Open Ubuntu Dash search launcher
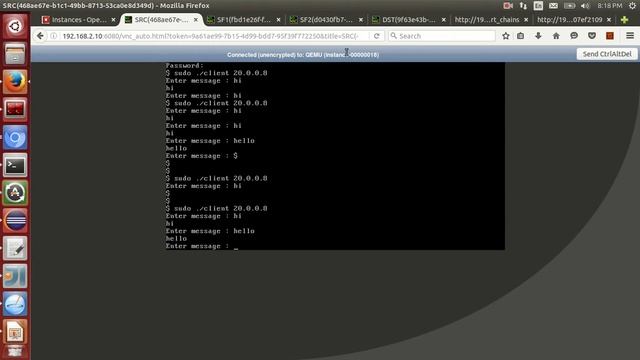 point(15,27)
